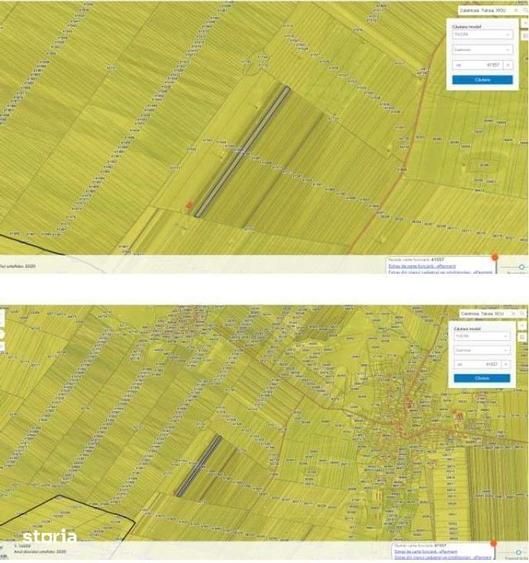Viewport: 529px width, 563px height.
Task: Clear the 41557 cadastral number in the lower panel
Action: click(x=506, y=364)
